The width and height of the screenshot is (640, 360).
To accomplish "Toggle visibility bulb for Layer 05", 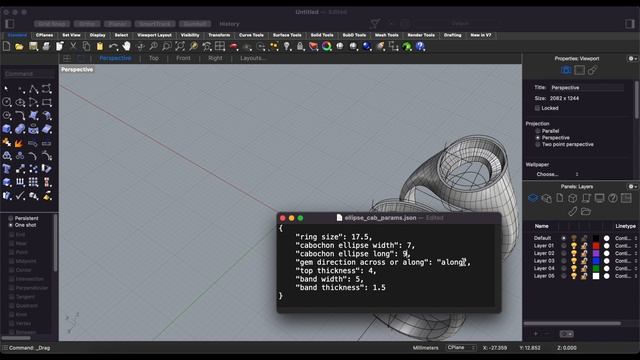I will (x=574, y=276).
